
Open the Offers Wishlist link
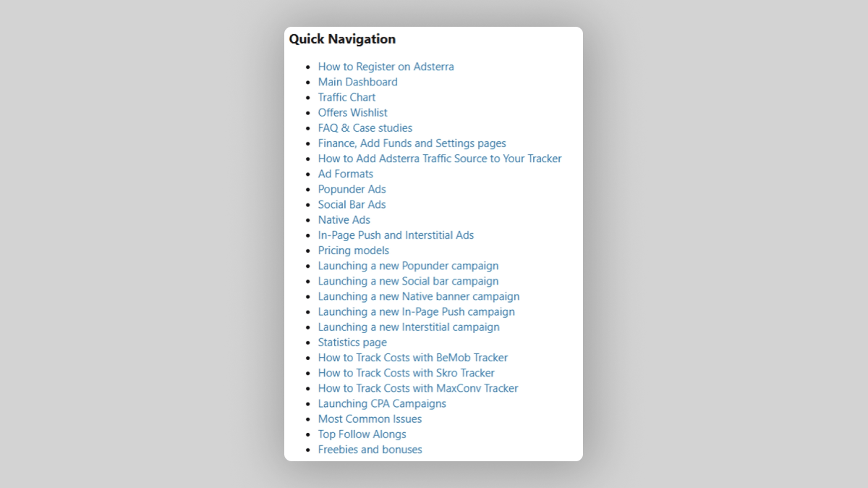[352, 112]
